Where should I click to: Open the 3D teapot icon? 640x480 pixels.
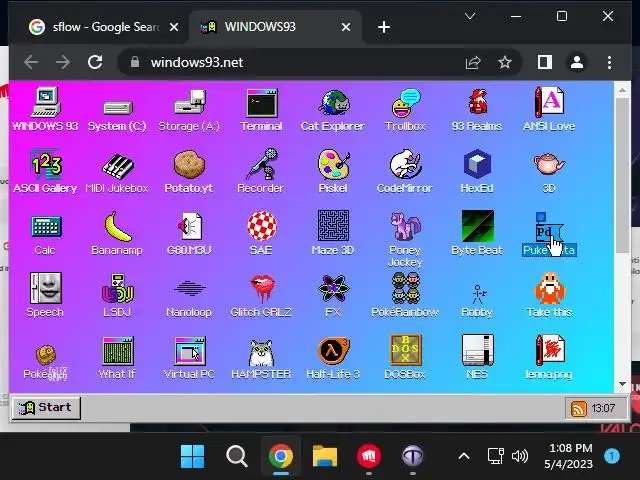click(x=549, y=164)
